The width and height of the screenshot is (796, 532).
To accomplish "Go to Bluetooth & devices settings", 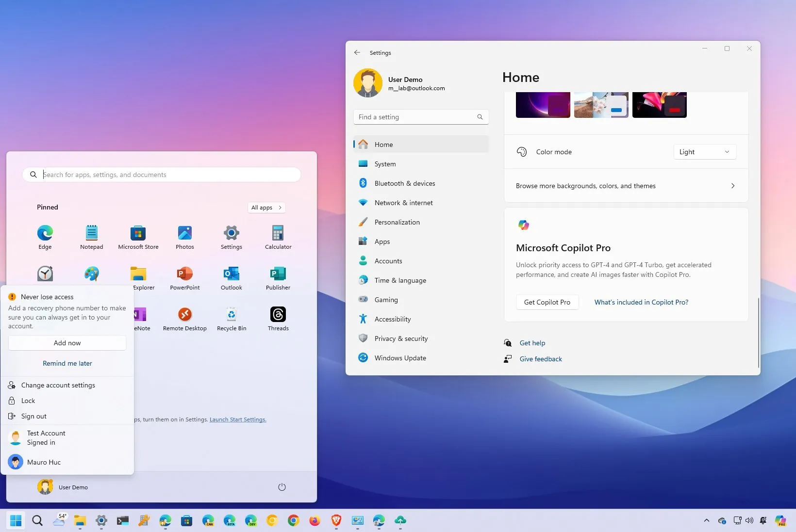I will click(x=421, y=183).
